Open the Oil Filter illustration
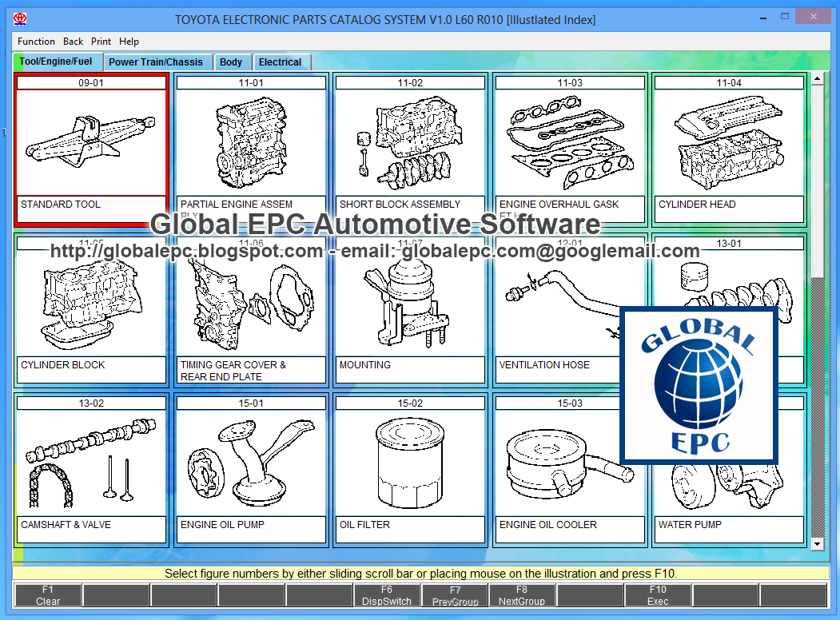 tap(410, 463)
